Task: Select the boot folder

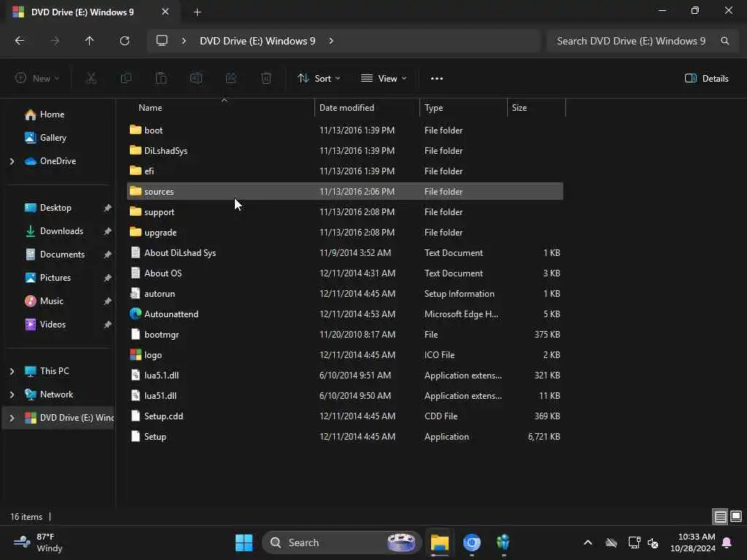Action: [345, 131]
